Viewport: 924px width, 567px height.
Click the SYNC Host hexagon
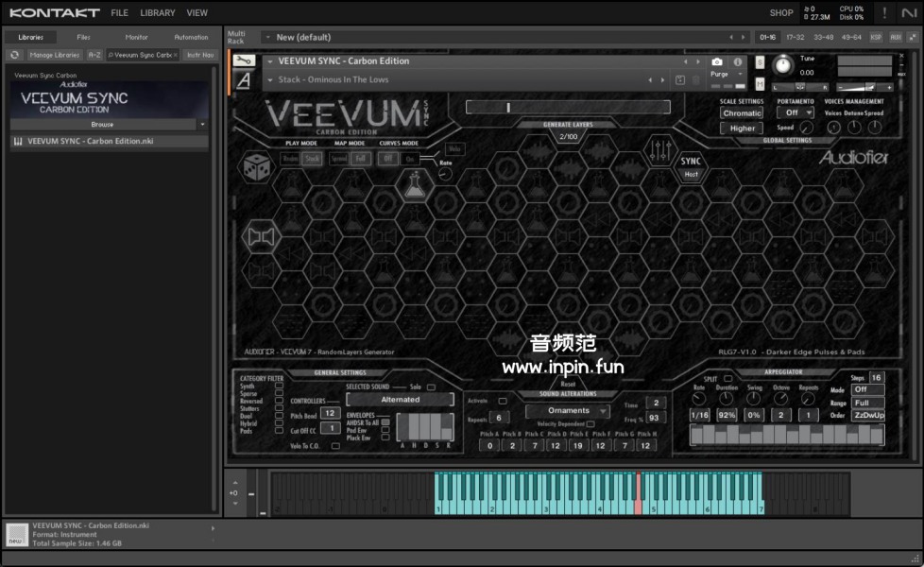coord(691,167)
